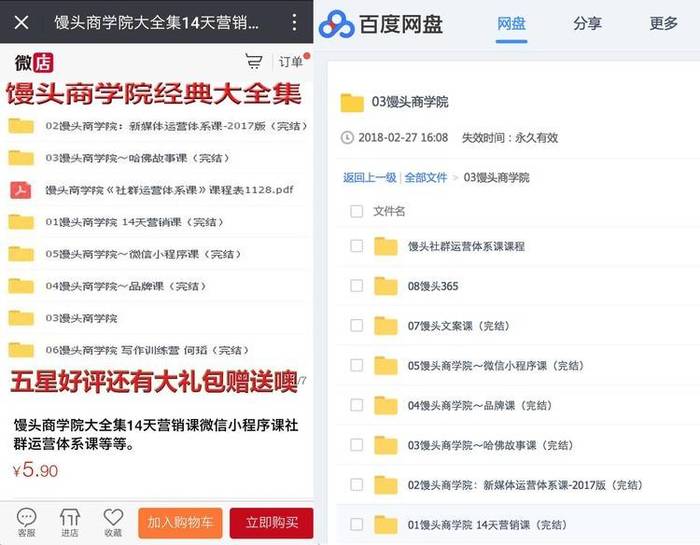Tap the 进店 enter shop icon

tap(70, 523)
